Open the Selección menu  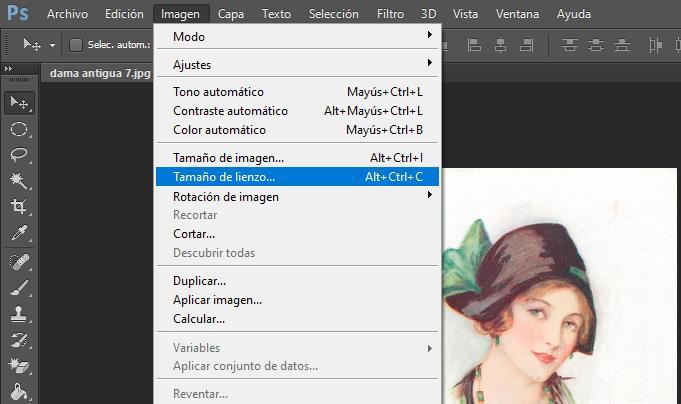tap(334, 14)
